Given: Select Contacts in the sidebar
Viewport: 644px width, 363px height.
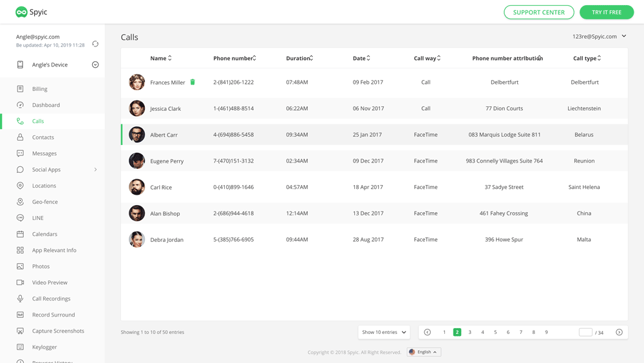Looking at the screenshot, I should [x=43, y=137].
